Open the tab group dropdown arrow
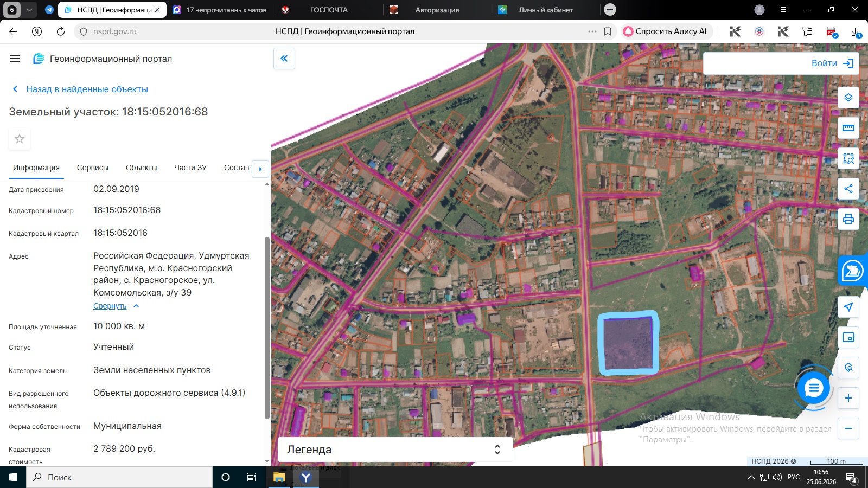 tap(30, 10)
